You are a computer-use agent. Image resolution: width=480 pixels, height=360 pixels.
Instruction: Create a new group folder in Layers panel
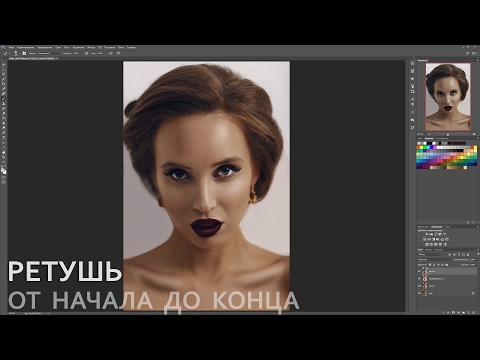(463, 312)
